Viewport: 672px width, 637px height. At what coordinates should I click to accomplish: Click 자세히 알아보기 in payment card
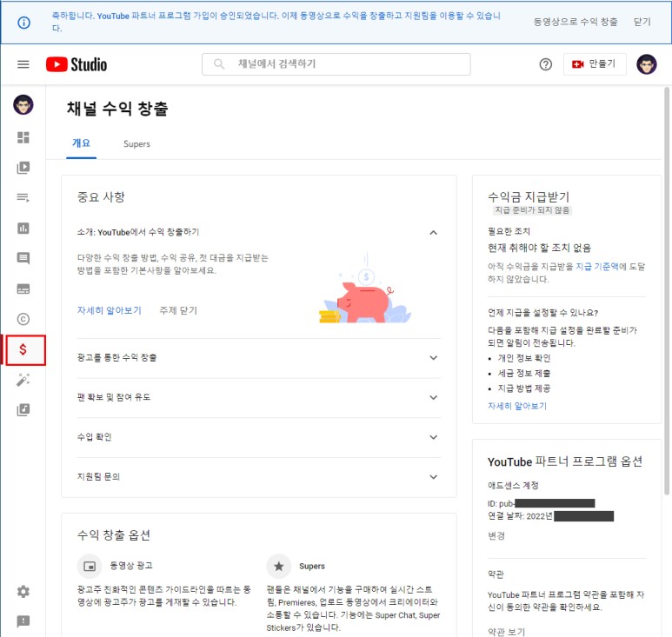tap(517, 406)
